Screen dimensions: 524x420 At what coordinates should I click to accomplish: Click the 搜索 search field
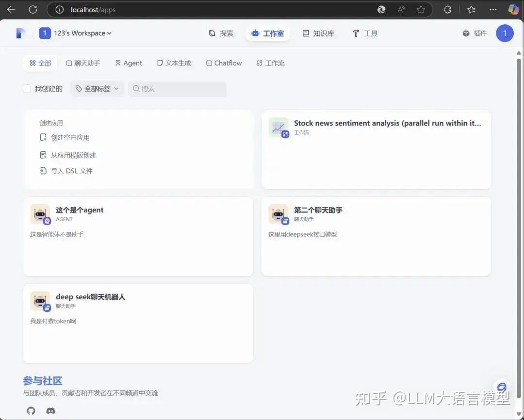click(178, 89)
